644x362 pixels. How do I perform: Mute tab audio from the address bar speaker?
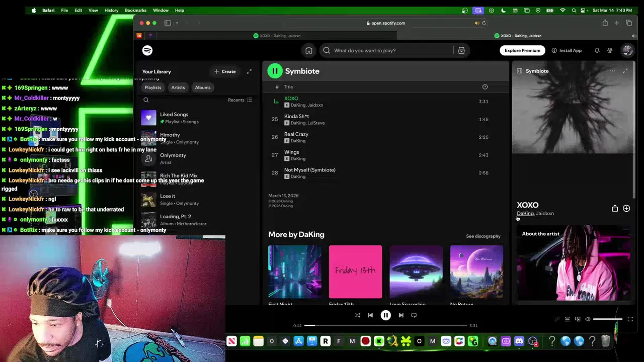476,23
